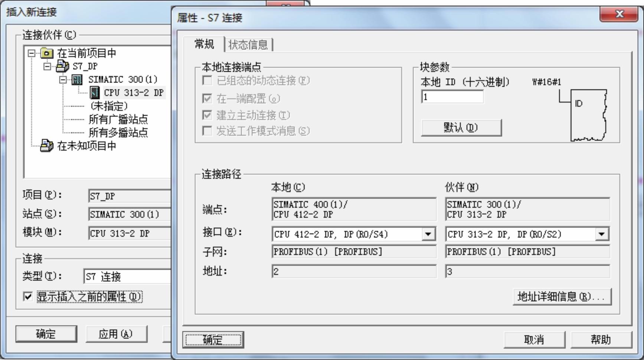Toggle 在一端配置 checkbox
The height and width of the screenshot is (360, 644).
point(207,98)
